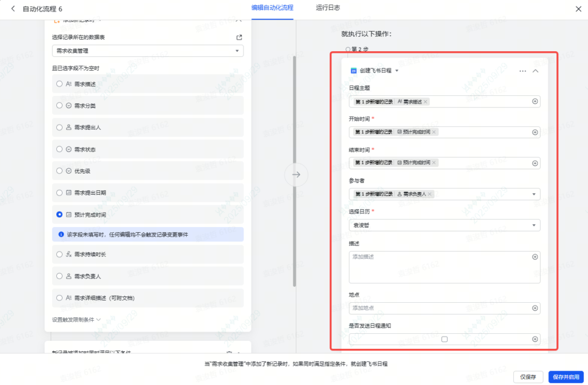Remove 需求负责人 tag from 参与者
Screen dimensions: 588x385
click(x=430, y=194)
